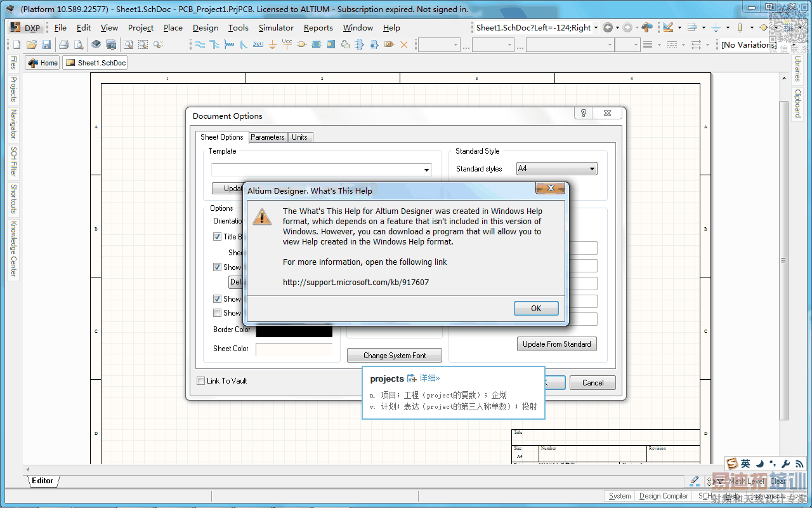This screenshot has height=508, width=812.
Task: Click the Home page icon in navigation bar
Action: 647,27
